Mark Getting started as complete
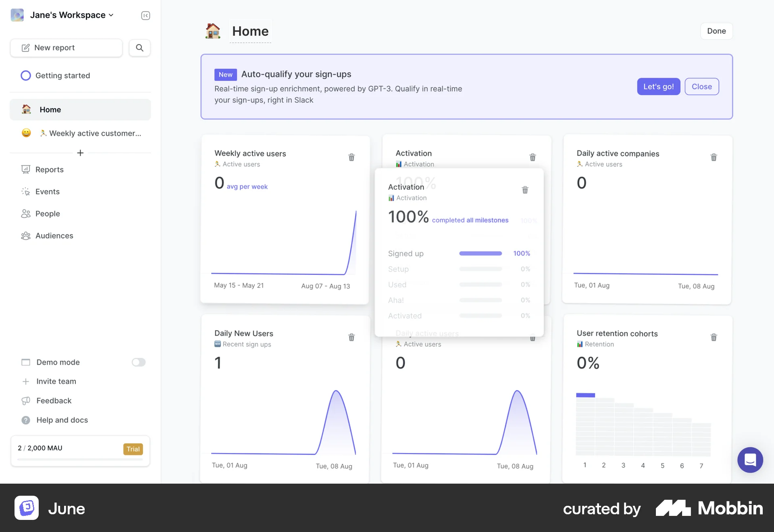This screenshot has width=774, height=532. (26, 75)
